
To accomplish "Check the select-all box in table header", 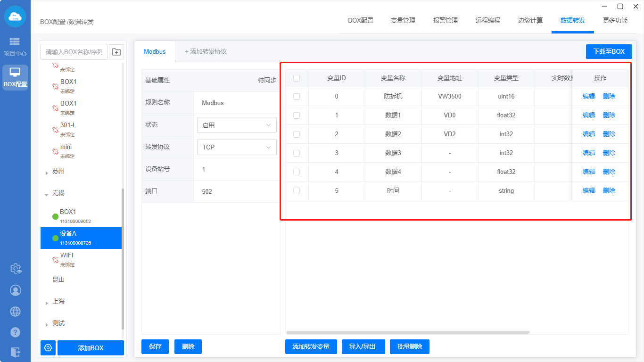I will pos(297,78).
